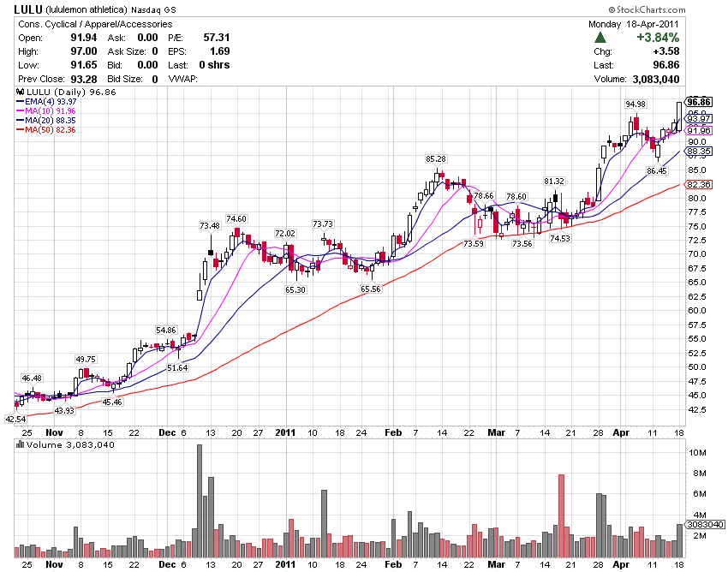Click the 73.48 price label
The image size is (728, 572).
tap(210, 226)
